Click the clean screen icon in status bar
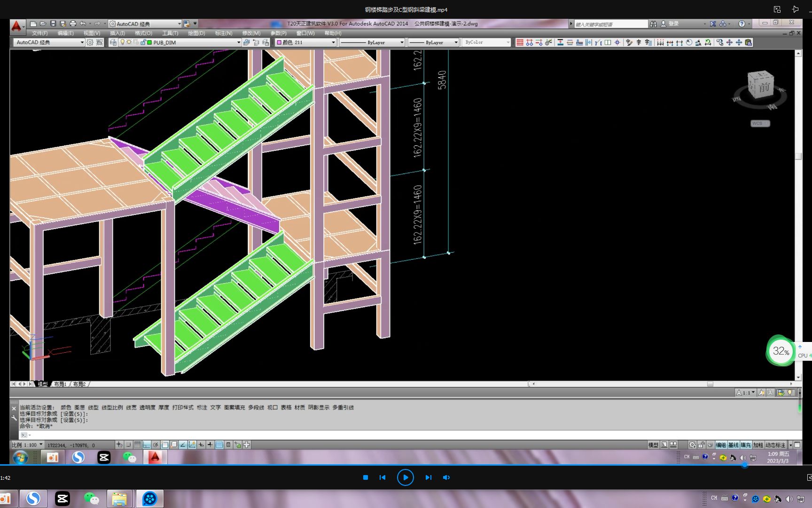The width and height of the screenshot is (812, 508). [x=797, y=444]
